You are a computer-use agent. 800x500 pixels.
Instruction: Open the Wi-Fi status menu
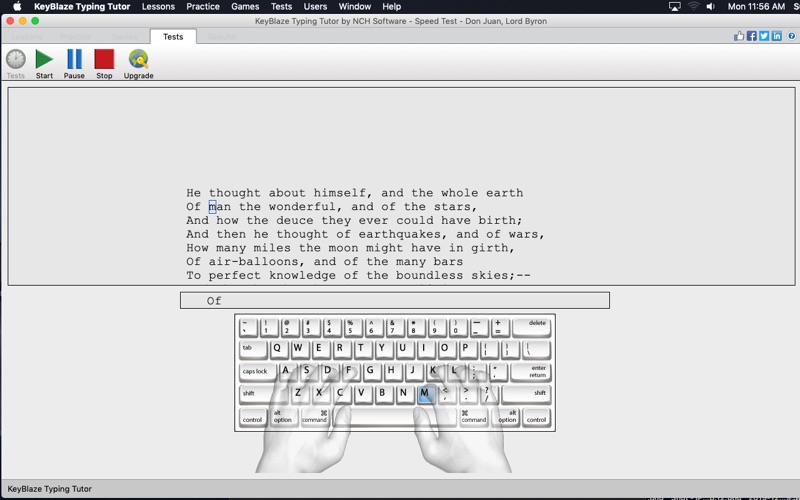[693, 7]
